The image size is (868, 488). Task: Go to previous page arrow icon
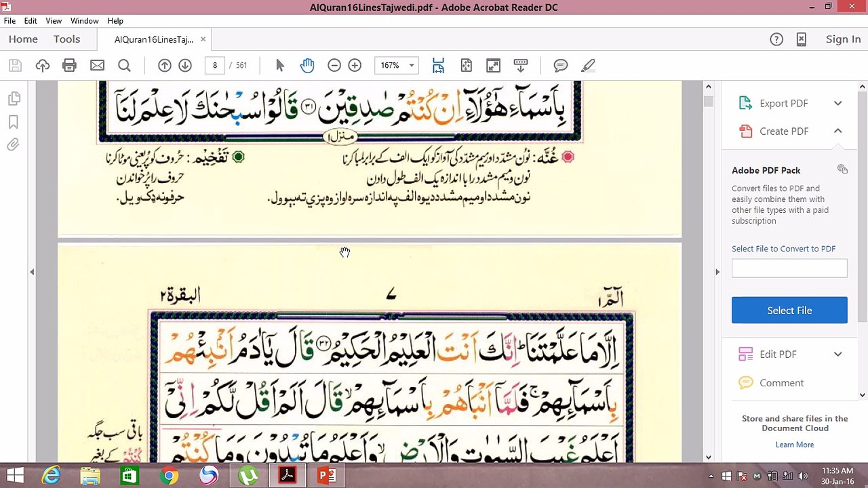point(165,65)
